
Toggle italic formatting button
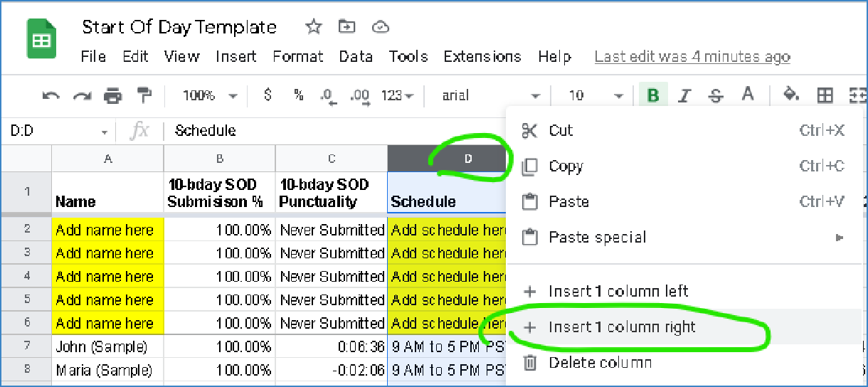coord(684,95)
